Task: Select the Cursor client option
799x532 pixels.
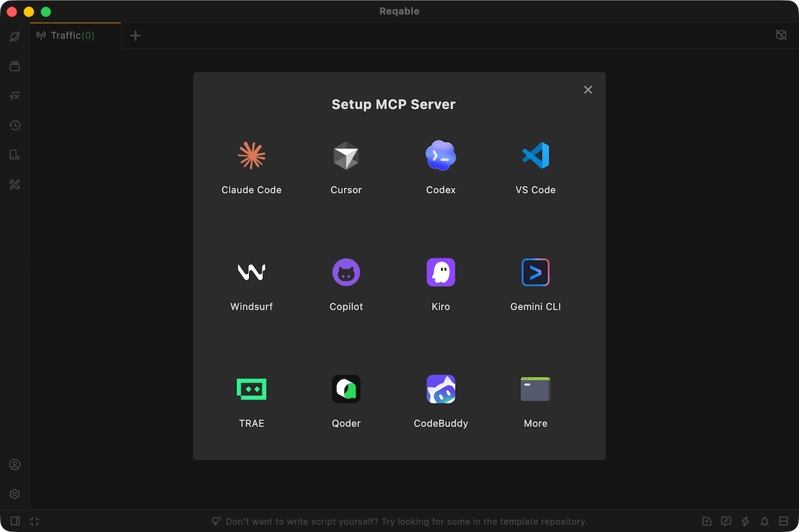Action: (346, 167)
